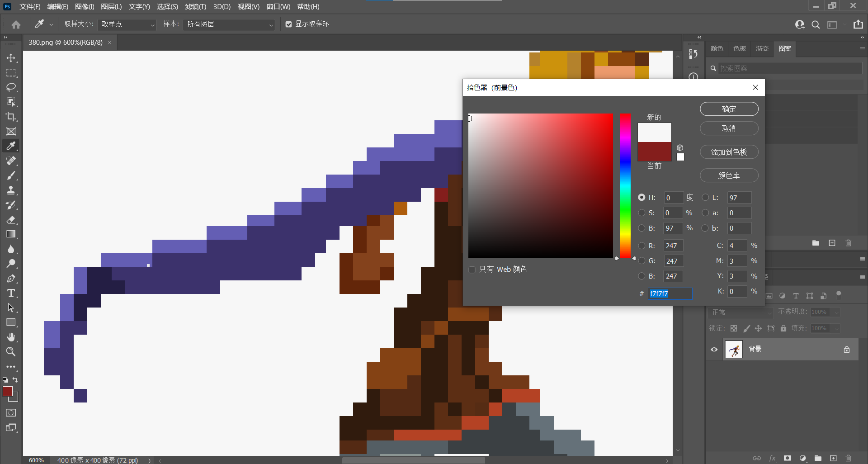Open the status bar info arrow
The height and width of the screenshot is (464, 868).
(149, 460)
